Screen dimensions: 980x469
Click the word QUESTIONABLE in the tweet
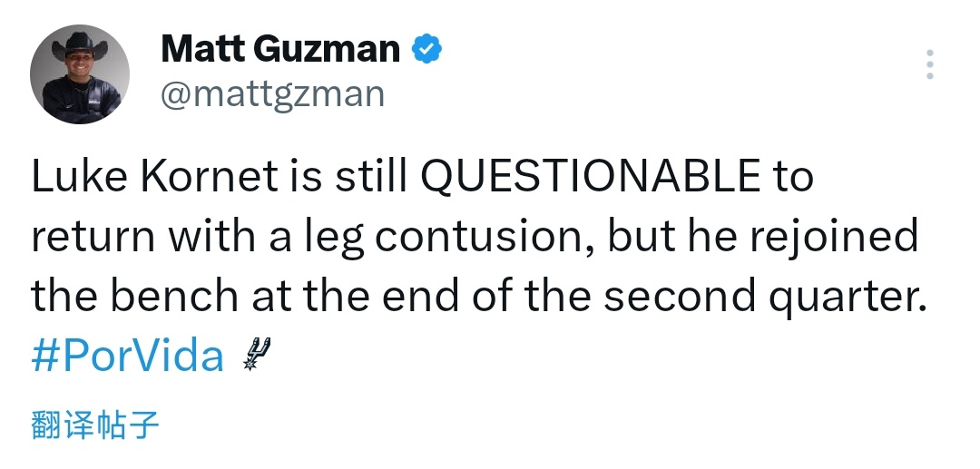tap(590, 178)
